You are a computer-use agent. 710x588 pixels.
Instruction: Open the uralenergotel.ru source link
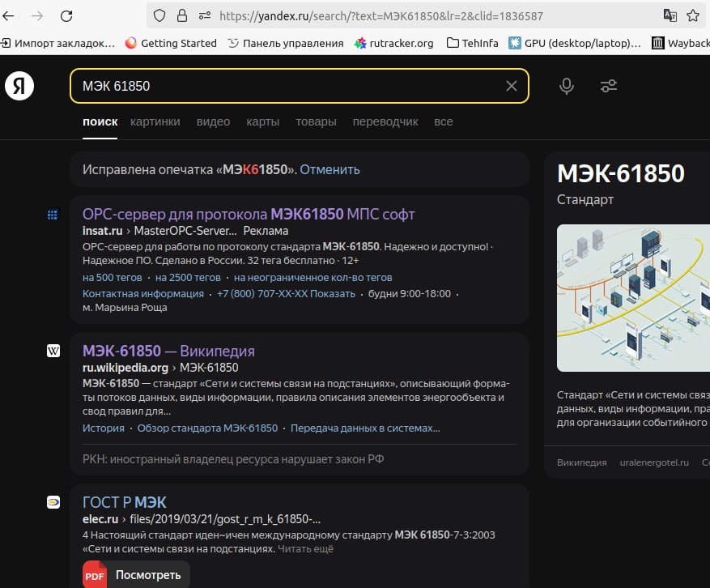(654, 462)
